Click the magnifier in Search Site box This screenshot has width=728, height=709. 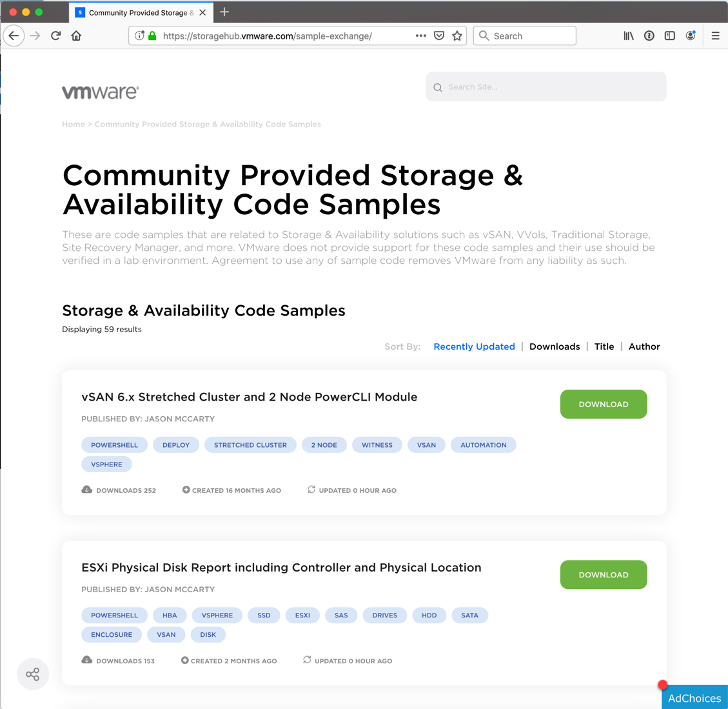437,87
